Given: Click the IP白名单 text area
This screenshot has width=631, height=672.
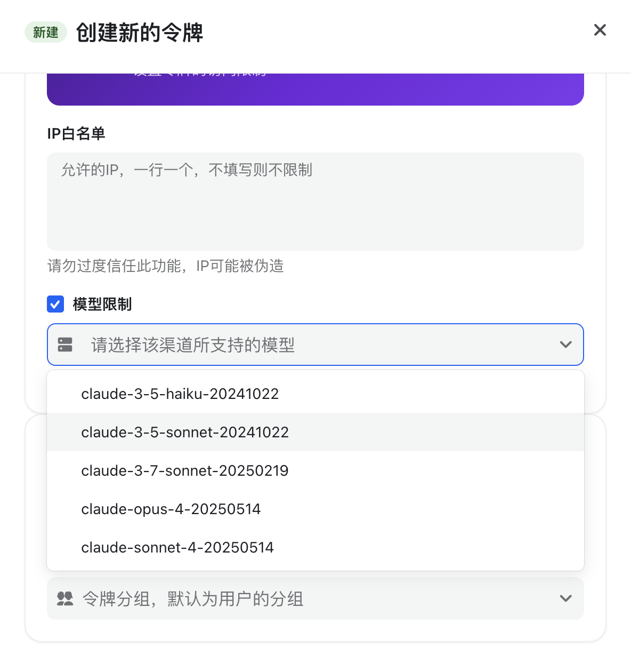Looking at the screenshot, I should click(315, 202).
